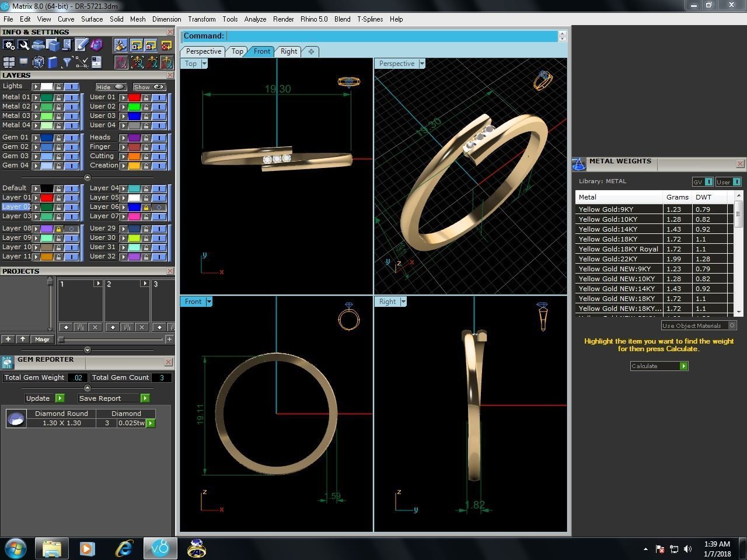Turn on the Layer 08 visibility toggle

pyautogui.click(x=71, y=229)
